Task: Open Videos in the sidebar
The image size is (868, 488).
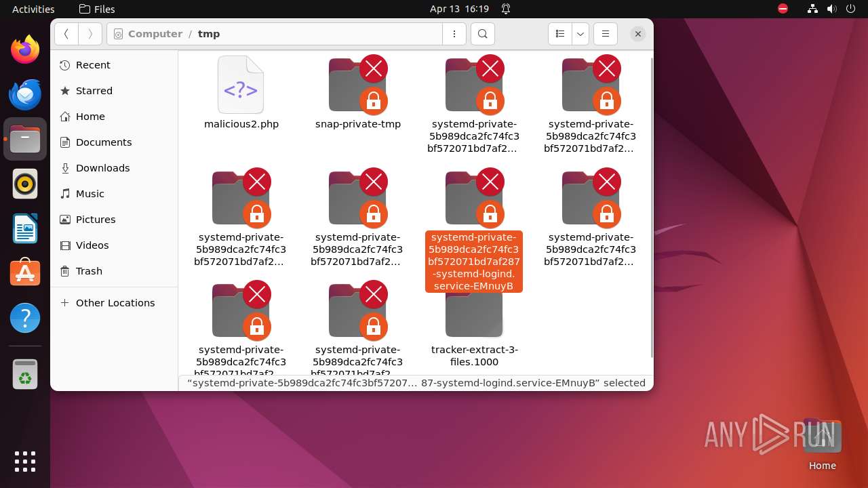Action: coord(114,245)
